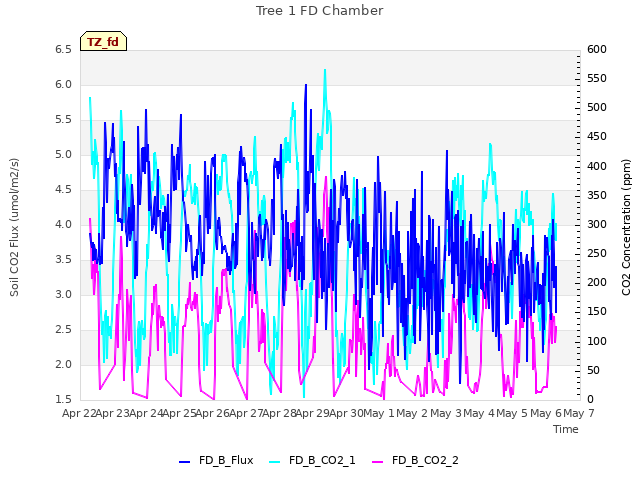Click the Apr 22 date tick label
The width and height of the screenshot is (640, 480).
coord(79,413)
